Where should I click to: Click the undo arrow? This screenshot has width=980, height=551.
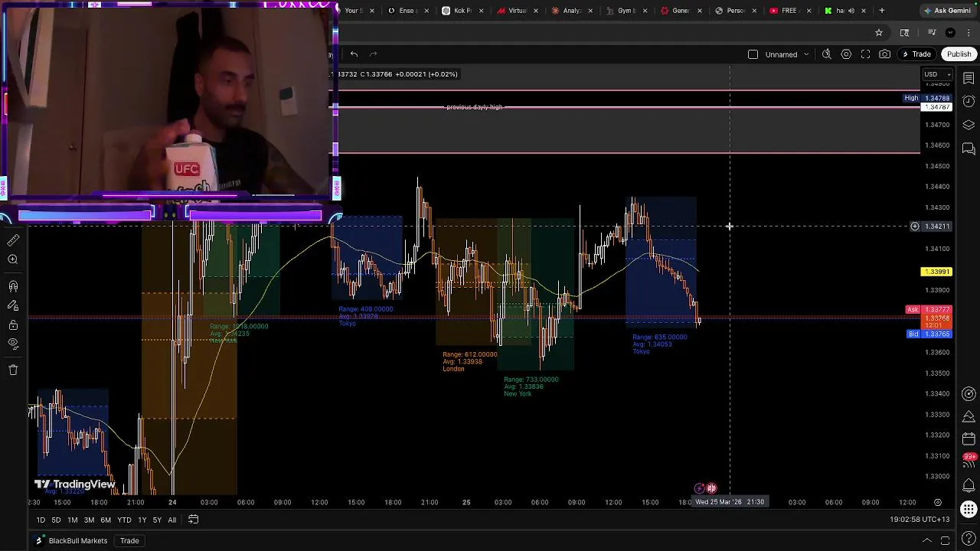pos(354,54)
